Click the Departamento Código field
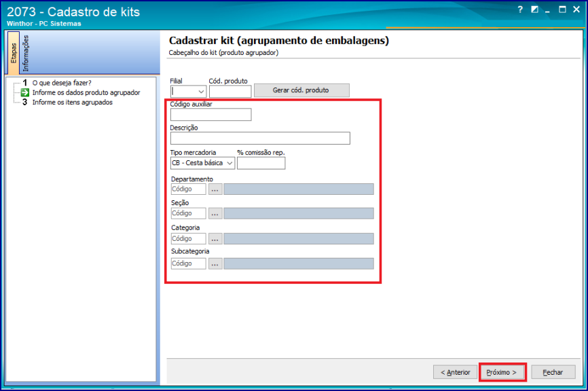Image resolution: width=588 pixels, height=391 pixels. point(188,189)
